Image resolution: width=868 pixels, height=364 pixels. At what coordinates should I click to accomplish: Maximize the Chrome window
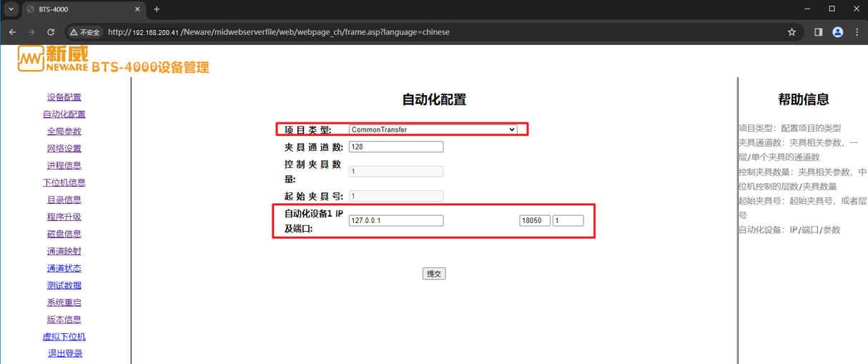pyautogui.click(x=832, y=9)
